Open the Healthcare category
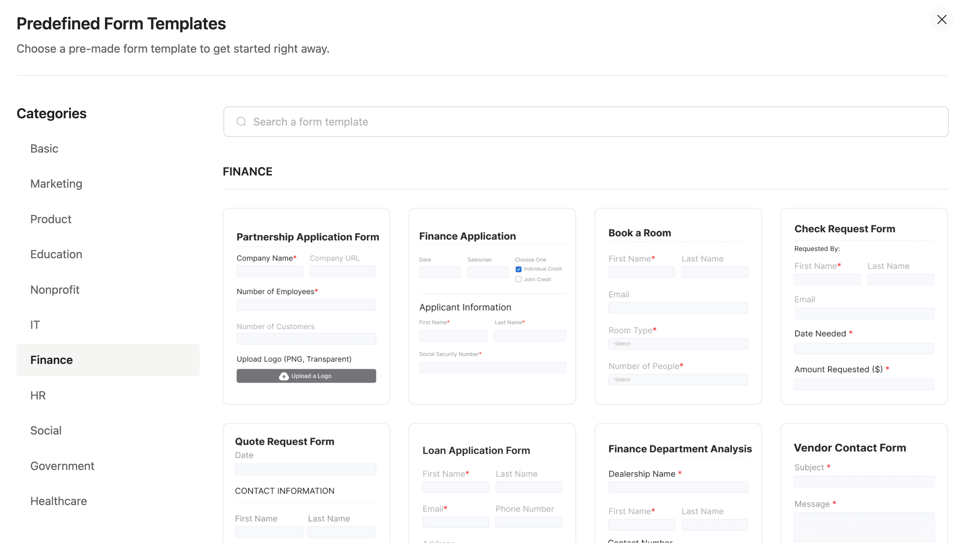 point(58,500)
